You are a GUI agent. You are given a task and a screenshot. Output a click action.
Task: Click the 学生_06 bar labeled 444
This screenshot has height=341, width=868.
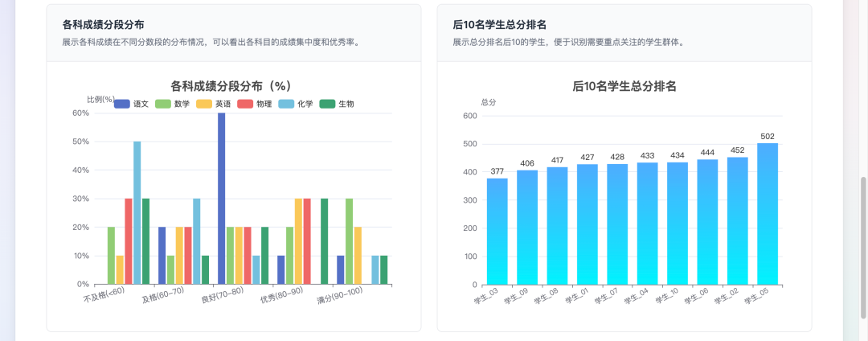(707, 222)
